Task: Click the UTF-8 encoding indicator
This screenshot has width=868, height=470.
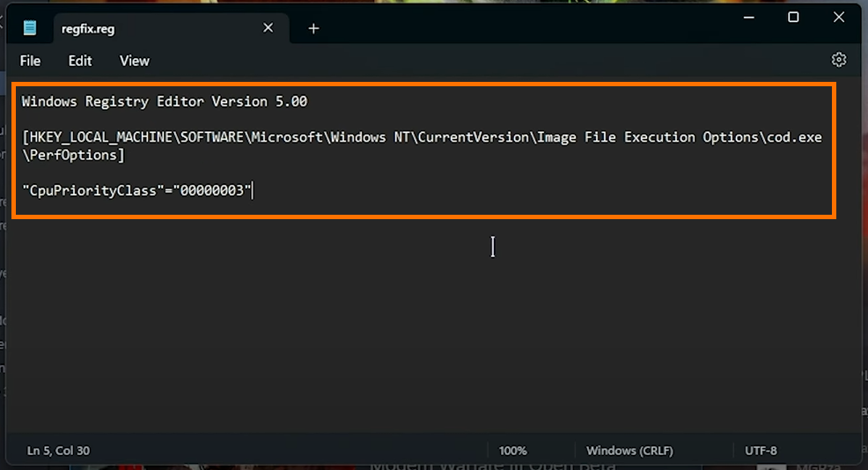Action: click(x=761, y=451)
